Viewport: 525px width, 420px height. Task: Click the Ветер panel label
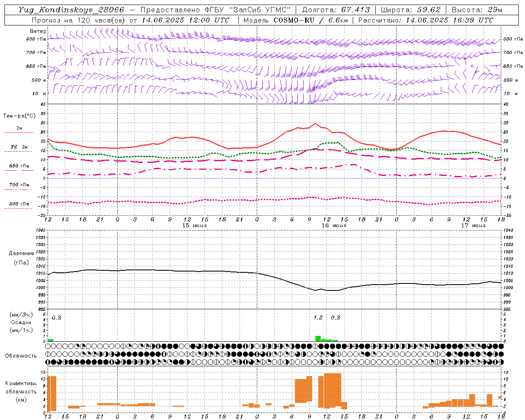tap(38, 31)
